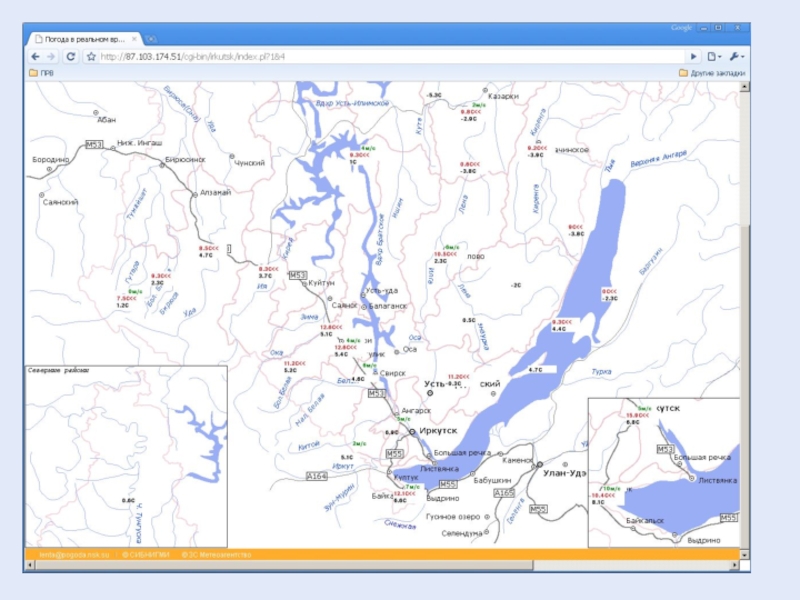
Task: Click the 'Куйтун' town label
Action: tap(322, 283)
